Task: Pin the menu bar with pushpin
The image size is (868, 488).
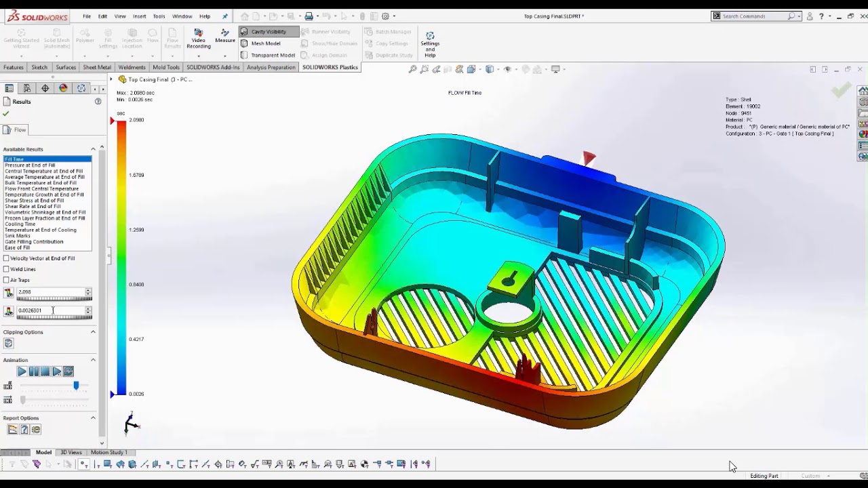Action: 225,16
